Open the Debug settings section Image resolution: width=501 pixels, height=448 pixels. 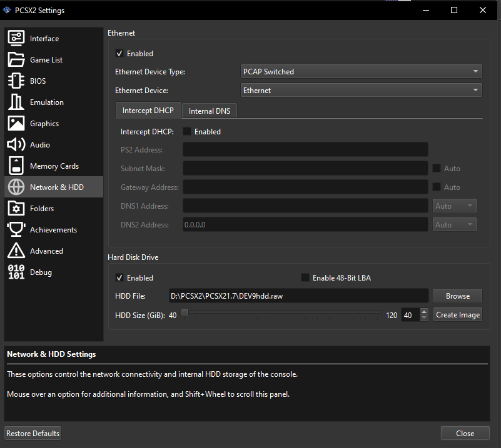pos(39,272)
